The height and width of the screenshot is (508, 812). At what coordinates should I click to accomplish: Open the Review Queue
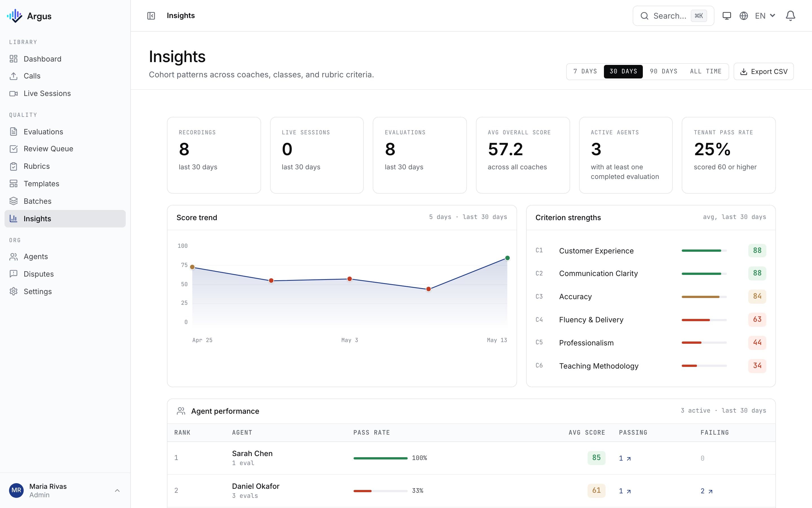click(x=65, y=149)
